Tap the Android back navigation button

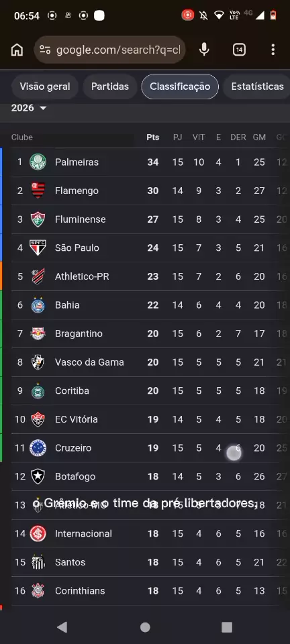tap(62, 627)
